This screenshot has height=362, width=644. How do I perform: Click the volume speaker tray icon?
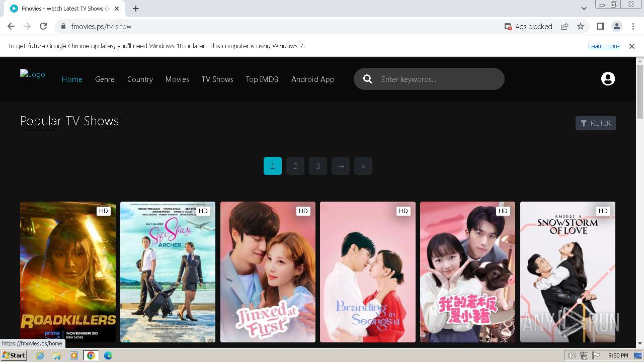coord(572,355)
